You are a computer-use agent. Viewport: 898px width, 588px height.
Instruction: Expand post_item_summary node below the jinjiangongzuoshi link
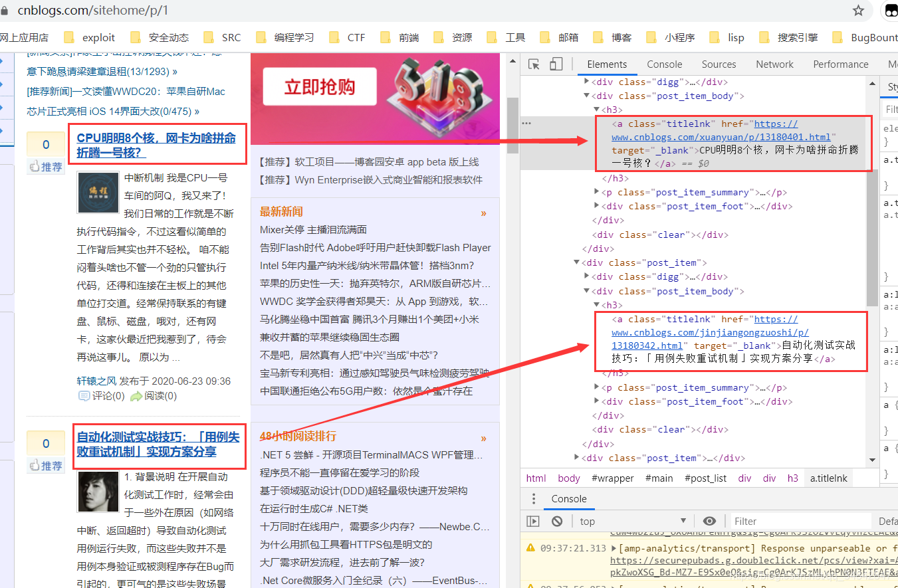[596, 387]
